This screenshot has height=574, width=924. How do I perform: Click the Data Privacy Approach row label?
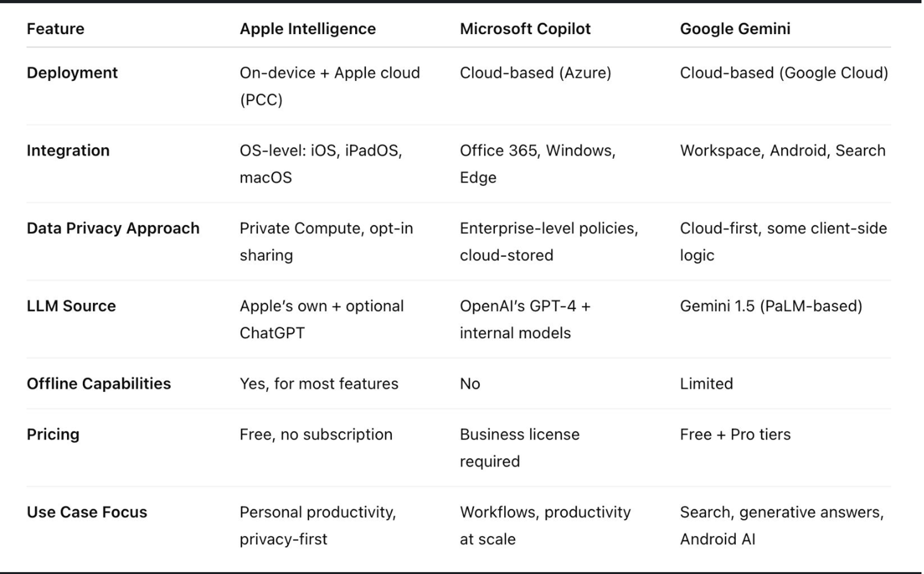[113, 228]
